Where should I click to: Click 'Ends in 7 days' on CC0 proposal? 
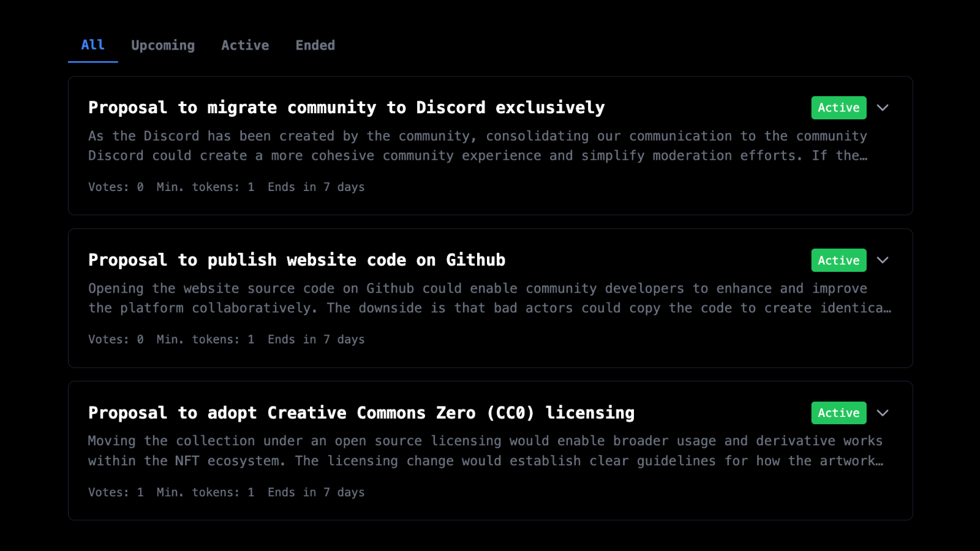coord(316,492)
